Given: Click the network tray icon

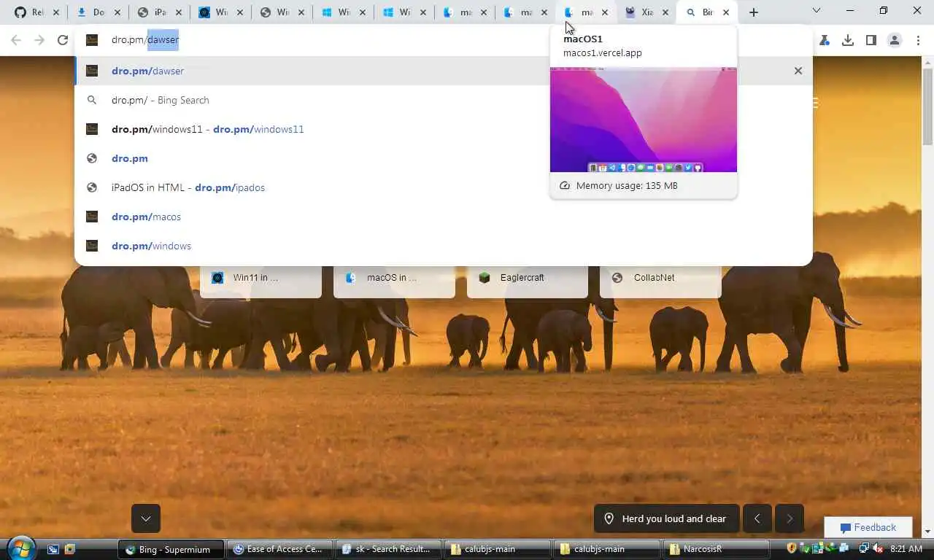Looking at the screenshot, I should (x=864, y=548).
